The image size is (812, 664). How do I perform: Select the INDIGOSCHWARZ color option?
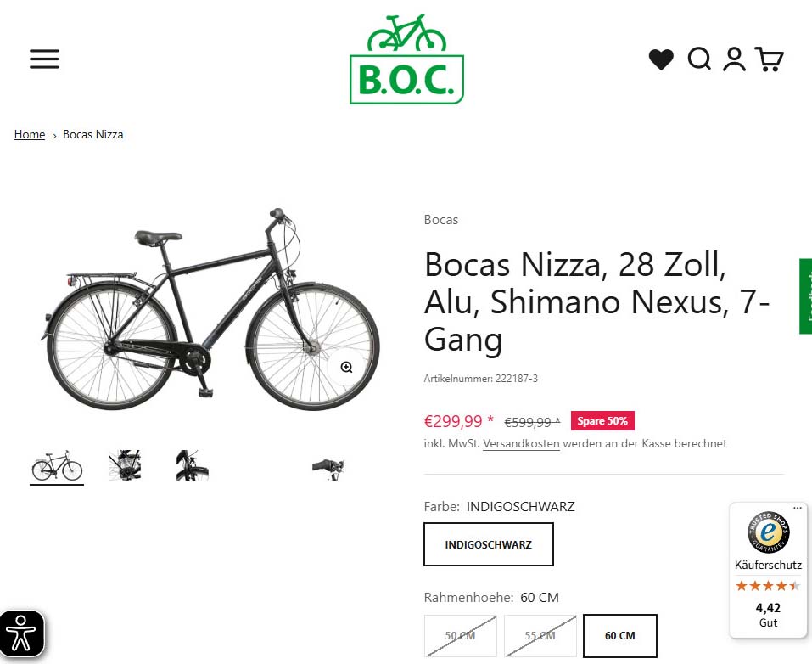[488, 544]
